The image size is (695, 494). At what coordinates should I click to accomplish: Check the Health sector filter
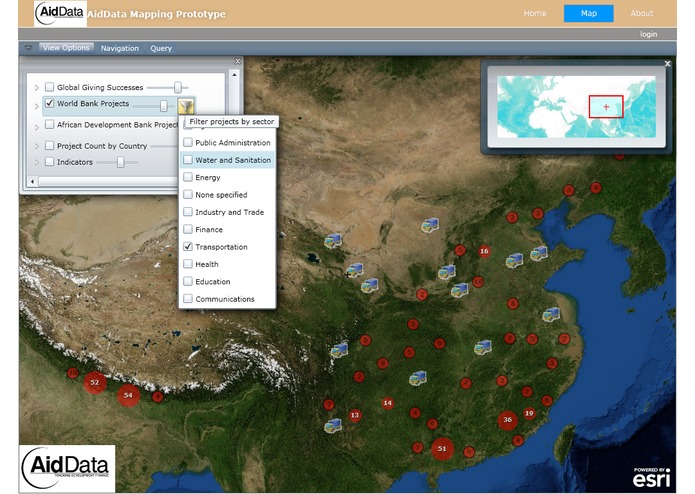coord(188,264)
